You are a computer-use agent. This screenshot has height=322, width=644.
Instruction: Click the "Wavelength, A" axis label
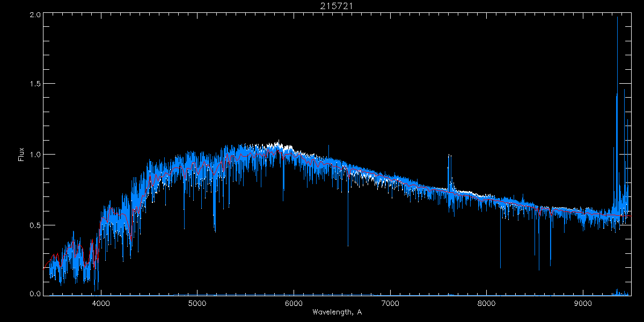point(336,312)
